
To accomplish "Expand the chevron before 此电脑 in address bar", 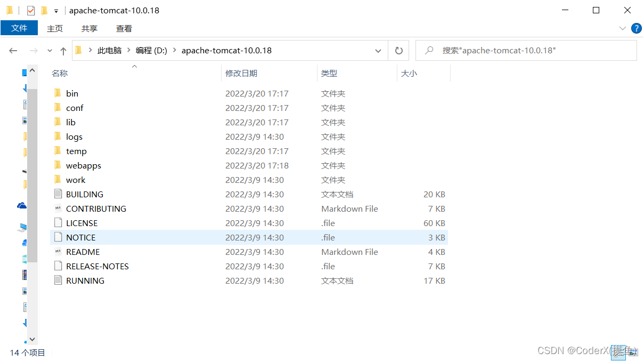I will point(90,50).
